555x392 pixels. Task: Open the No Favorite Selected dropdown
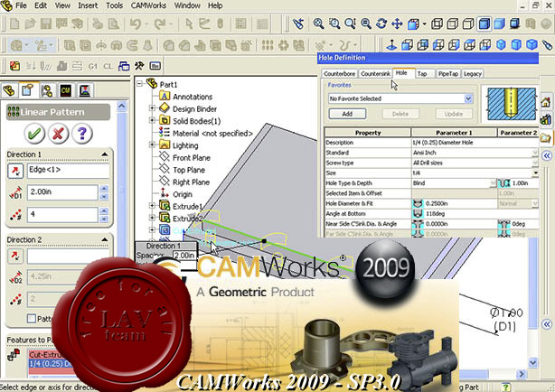[x=468, y=98]
